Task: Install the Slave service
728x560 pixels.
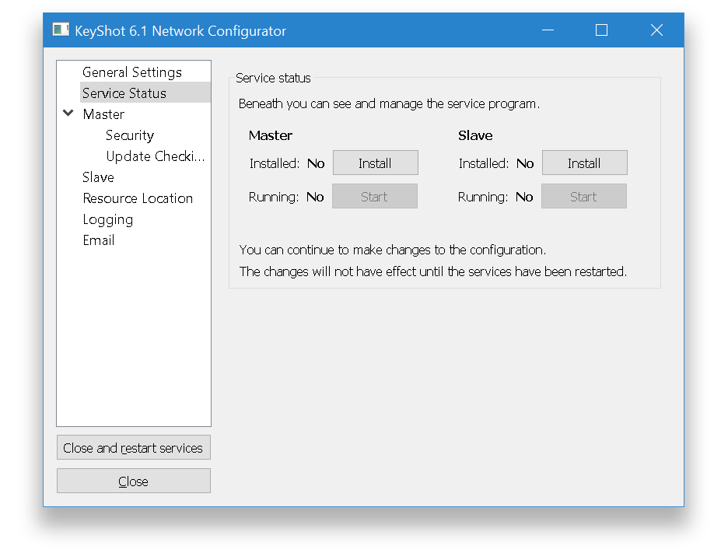Action: click(585, 163)
